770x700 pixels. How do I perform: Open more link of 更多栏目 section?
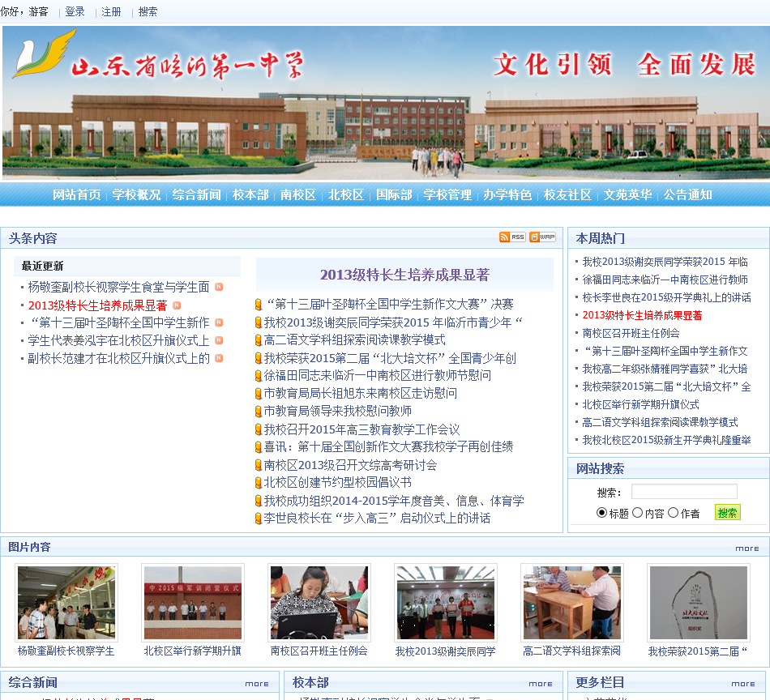tap(743, 684)
